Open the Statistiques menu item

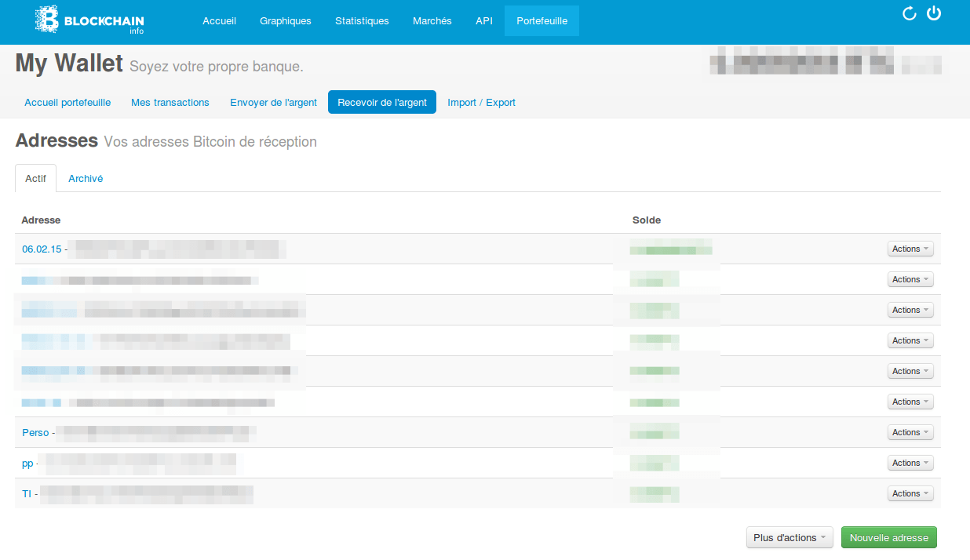[x=362, y=21]
